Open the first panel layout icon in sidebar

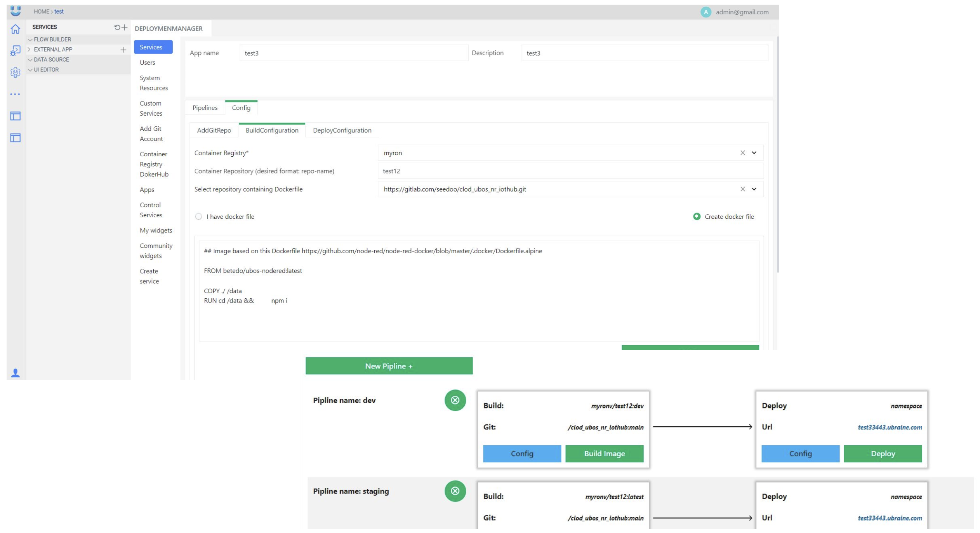[x=15, y=116]
